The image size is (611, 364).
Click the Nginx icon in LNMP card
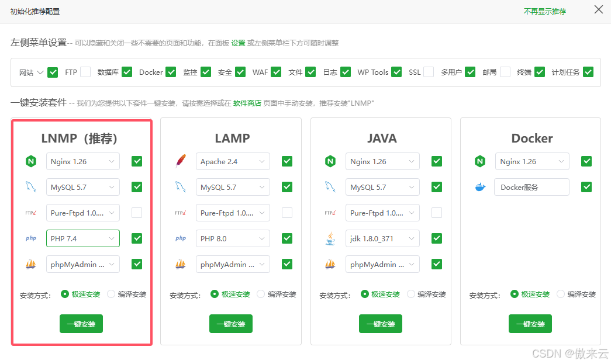(31, 161)
